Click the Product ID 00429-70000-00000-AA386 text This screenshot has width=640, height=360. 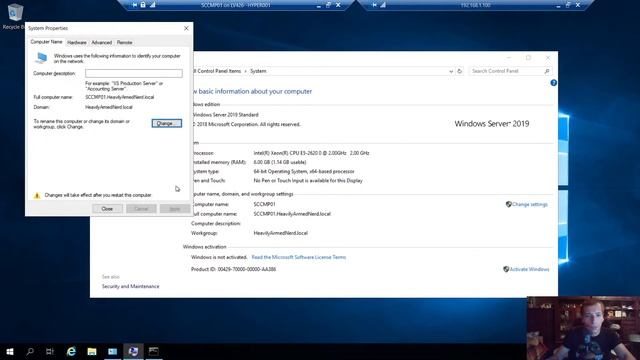(233, 269)
